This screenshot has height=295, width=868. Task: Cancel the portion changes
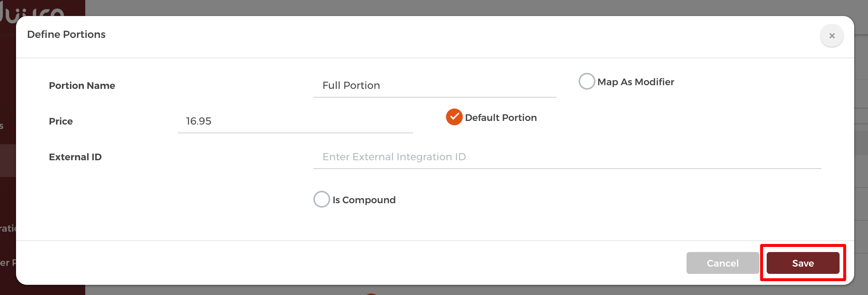[x=723, y=263]
